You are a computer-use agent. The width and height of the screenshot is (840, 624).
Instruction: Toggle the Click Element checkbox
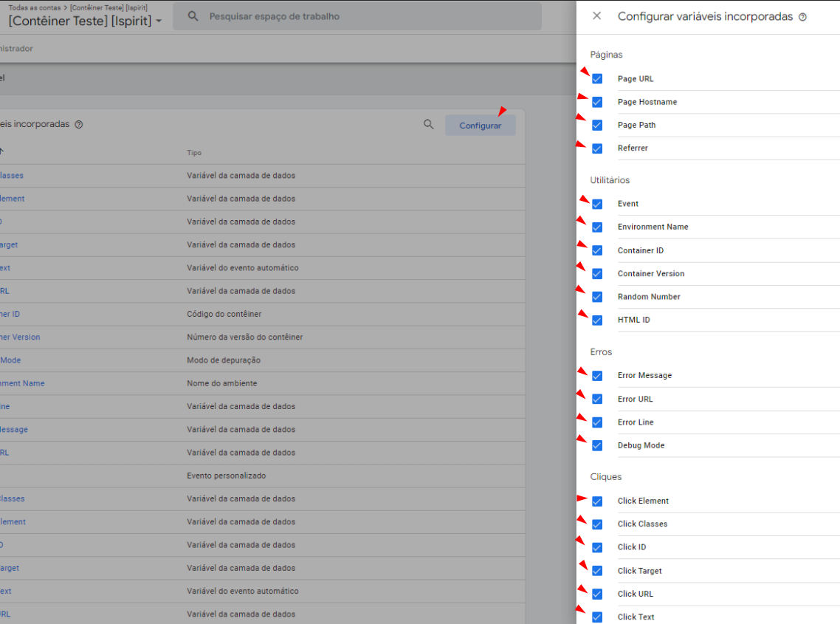[x=597, y=501]
